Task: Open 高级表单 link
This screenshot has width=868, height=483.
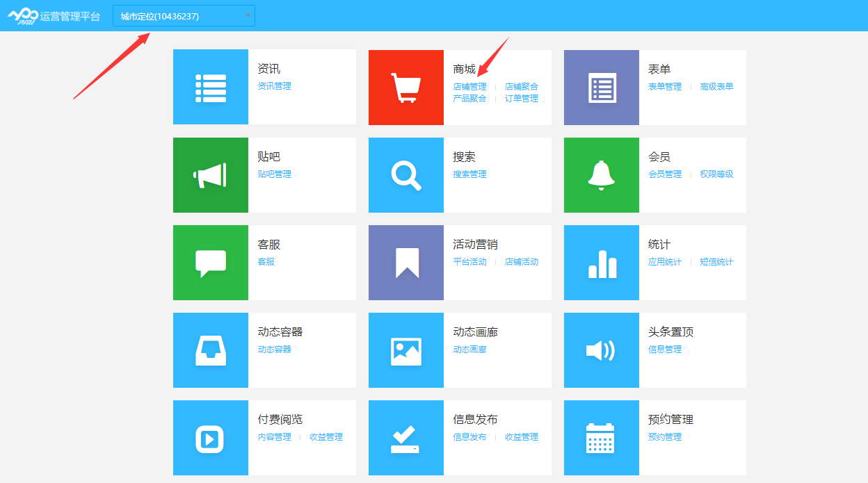Action: tap(716, 87)
